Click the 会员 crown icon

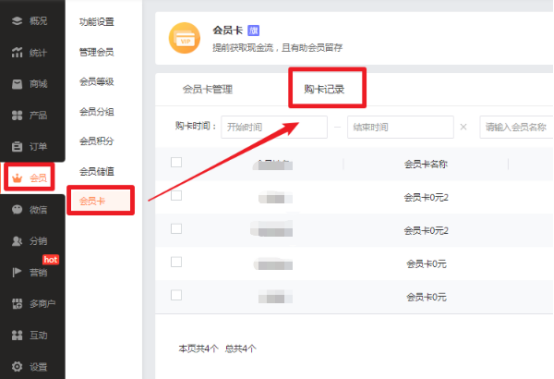17,178
